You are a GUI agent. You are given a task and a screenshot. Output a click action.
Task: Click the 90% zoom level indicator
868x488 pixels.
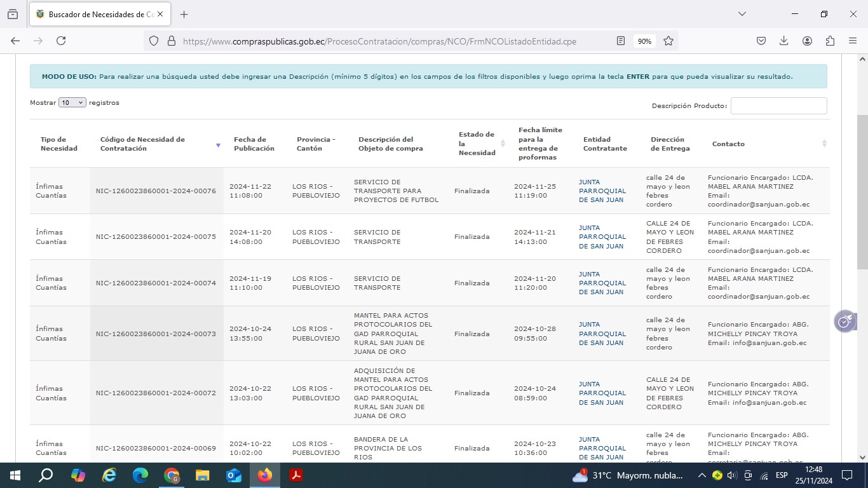pos(644,41)
